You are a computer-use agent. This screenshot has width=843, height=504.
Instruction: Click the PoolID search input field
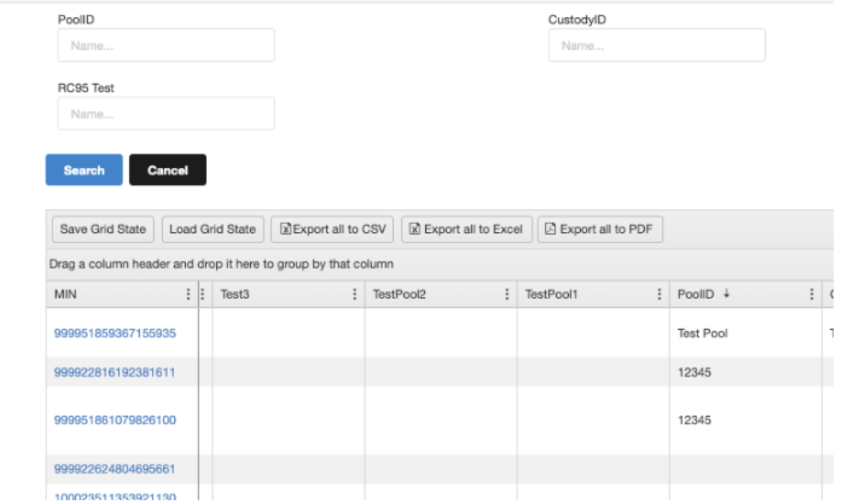pyautogui.click(x=166, y=46)
